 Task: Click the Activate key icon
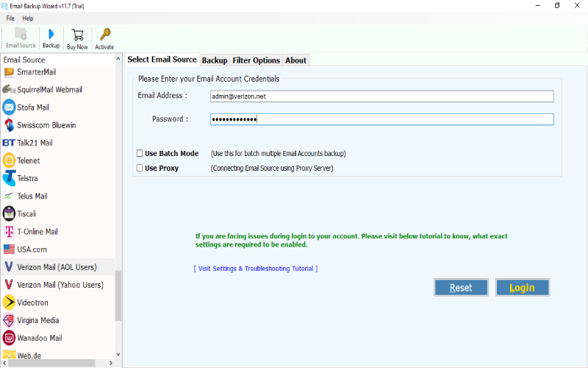[104, 34]
